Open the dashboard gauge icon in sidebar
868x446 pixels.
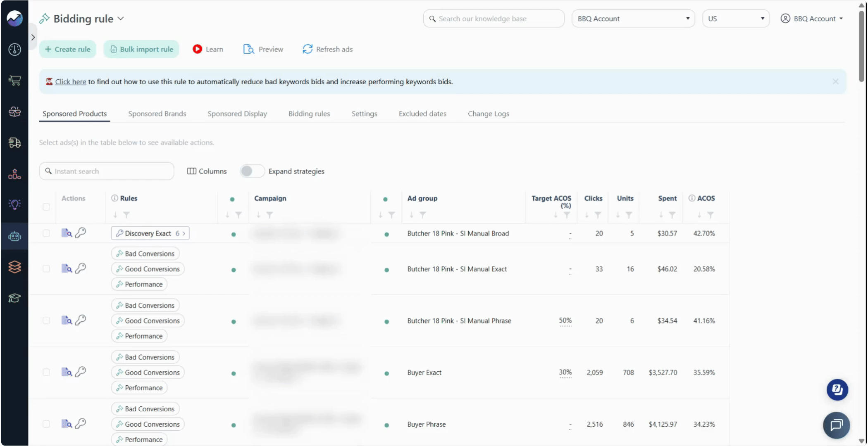[15, 50]
